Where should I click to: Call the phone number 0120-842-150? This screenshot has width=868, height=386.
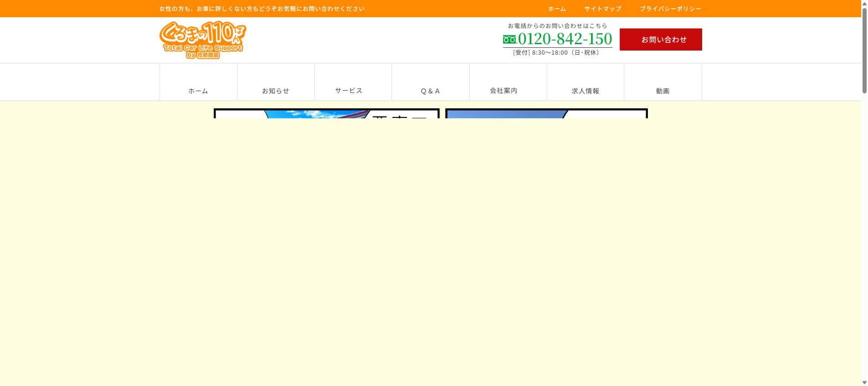pos(565,39)
